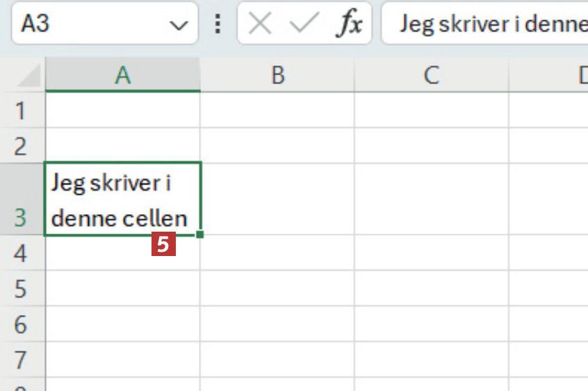
Task: Click the Select All corner triangle
Action: point(29,75)
